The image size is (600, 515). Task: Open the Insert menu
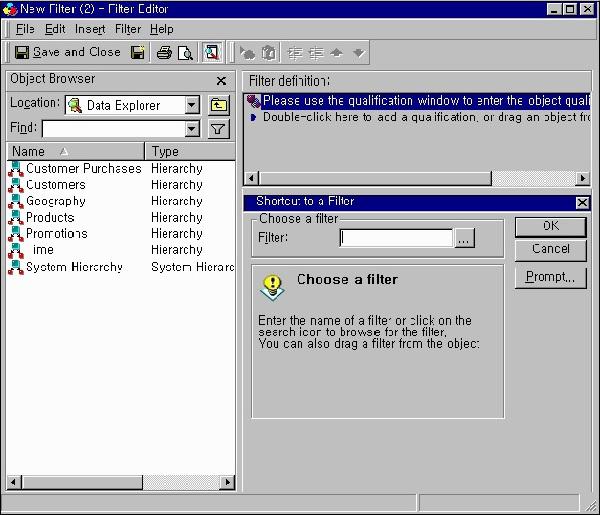tap(90, 29)
